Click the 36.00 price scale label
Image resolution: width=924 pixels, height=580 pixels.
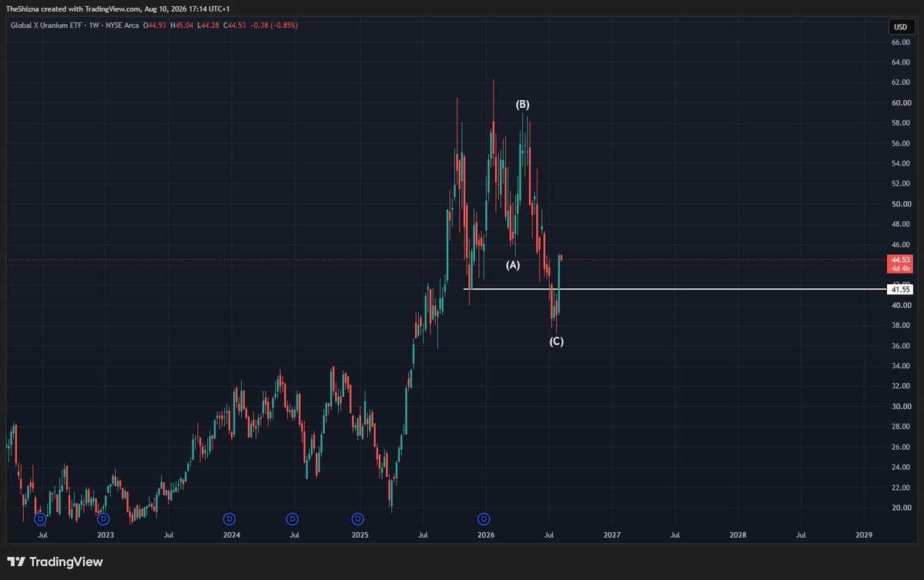pyautogui.click(x=900, y=346)
